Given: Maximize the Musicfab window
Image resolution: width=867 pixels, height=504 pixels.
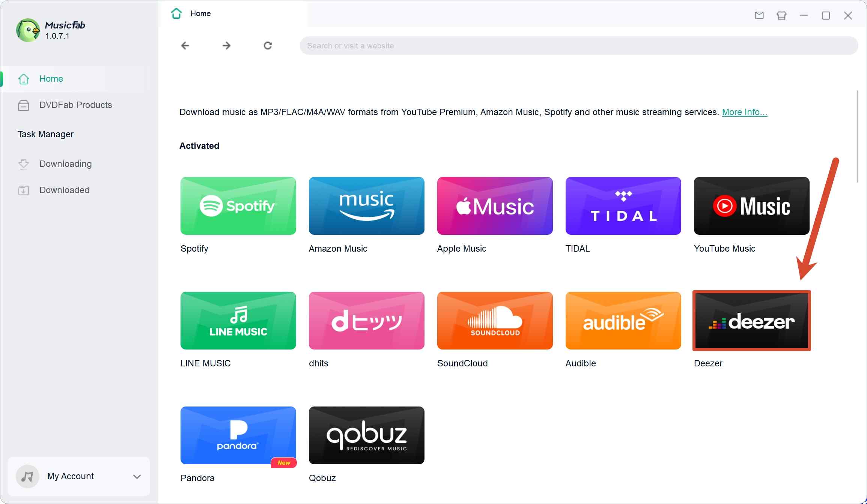Looking at the screenshot, I should pyautogui.click(x=826, y=15).
